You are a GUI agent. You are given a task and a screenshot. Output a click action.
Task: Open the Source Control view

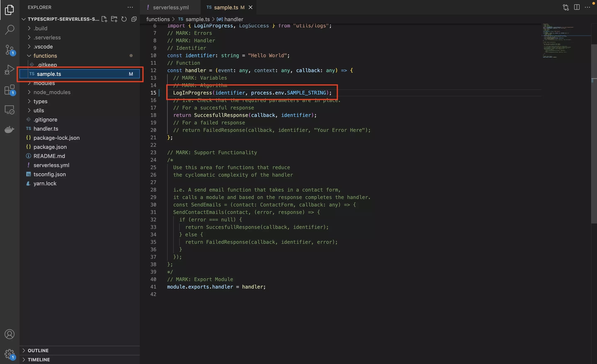(x=10, y=50)
